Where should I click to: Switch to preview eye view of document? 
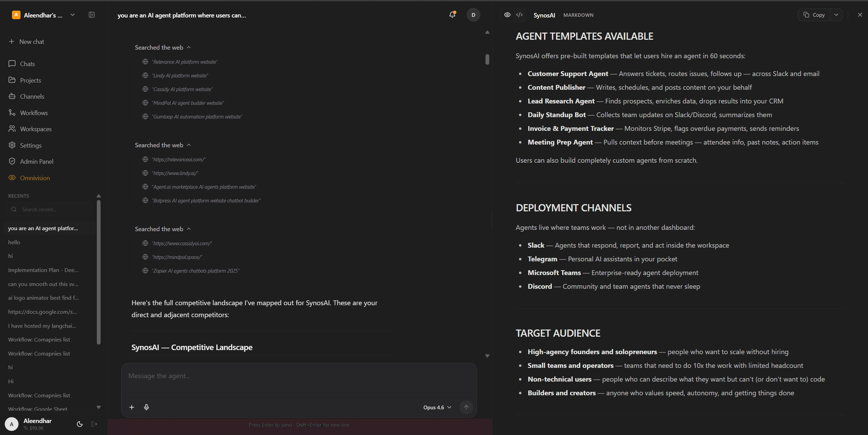pos(507,15)
